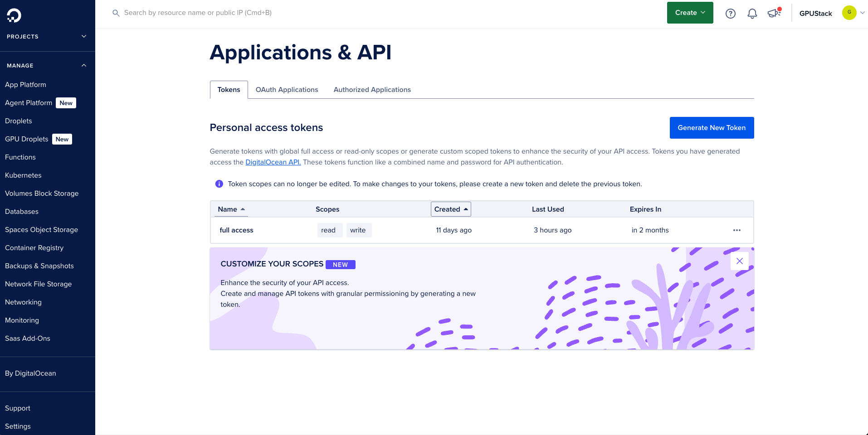Open the three-dot menu for full access token
The width and height of the screenshot is (868, 435).
tap(736, 230)
